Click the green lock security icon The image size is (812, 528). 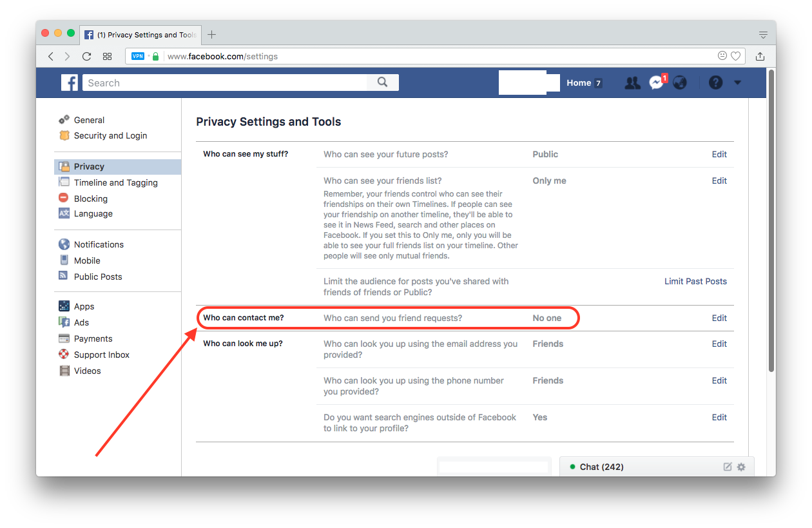155,56
